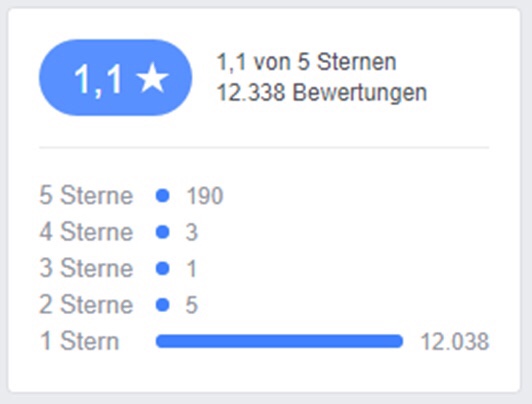The height and width of the screenshot is (404, 532).
Task: Select the 1 Stern rating row
Action: pos(264,341)
